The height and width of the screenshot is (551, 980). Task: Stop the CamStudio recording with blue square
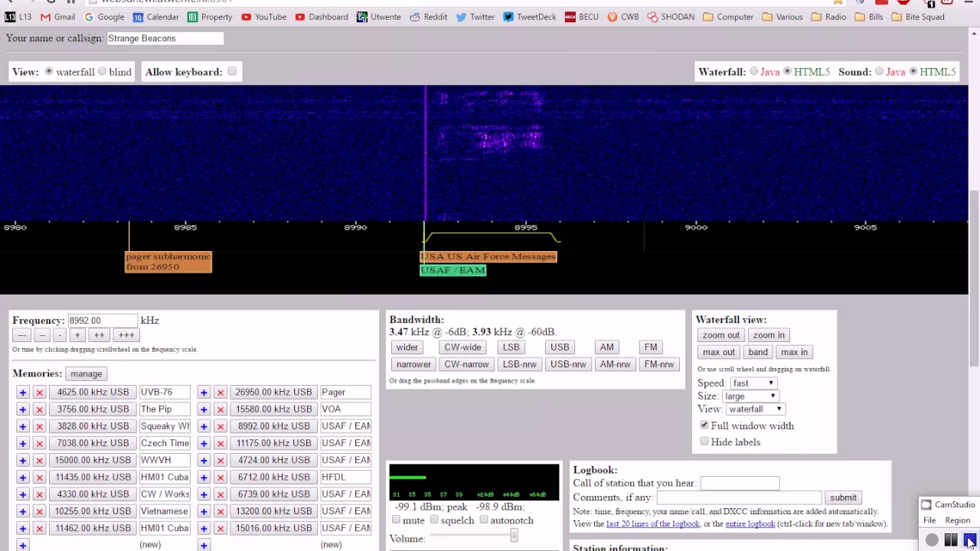pos(969,540)
